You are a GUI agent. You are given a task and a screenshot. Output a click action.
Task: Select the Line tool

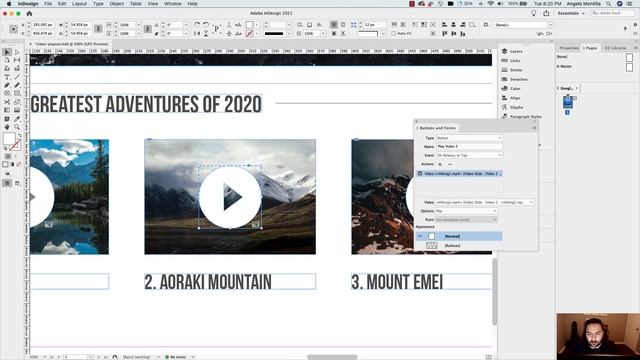tap(17, 77)
